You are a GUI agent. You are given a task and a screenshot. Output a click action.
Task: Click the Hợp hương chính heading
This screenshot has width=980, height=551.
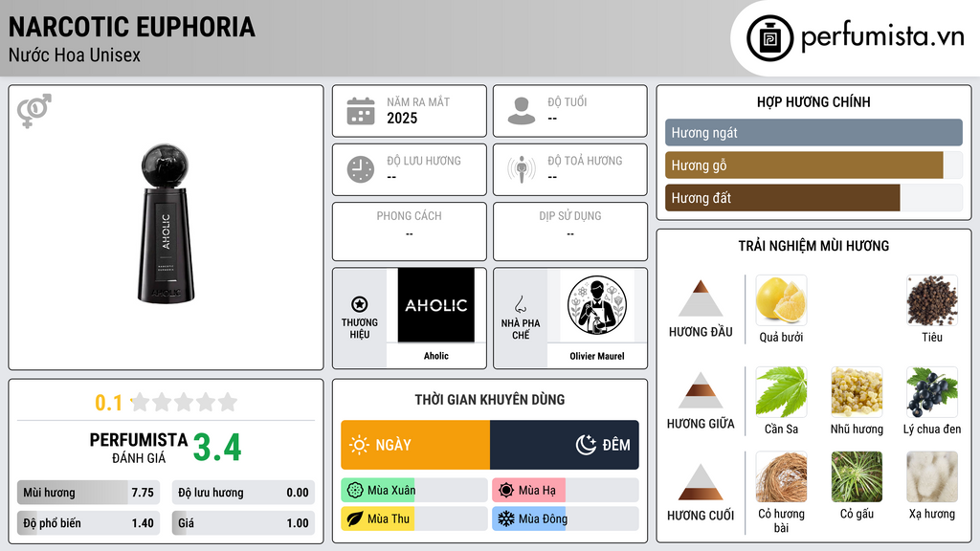point(813,101)
